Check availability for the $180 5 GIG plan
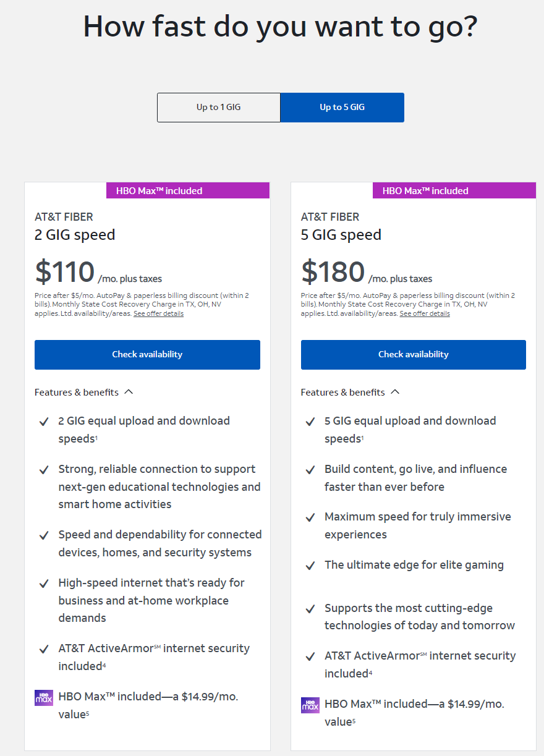This screenshot has width=544, height=756. 414,355
